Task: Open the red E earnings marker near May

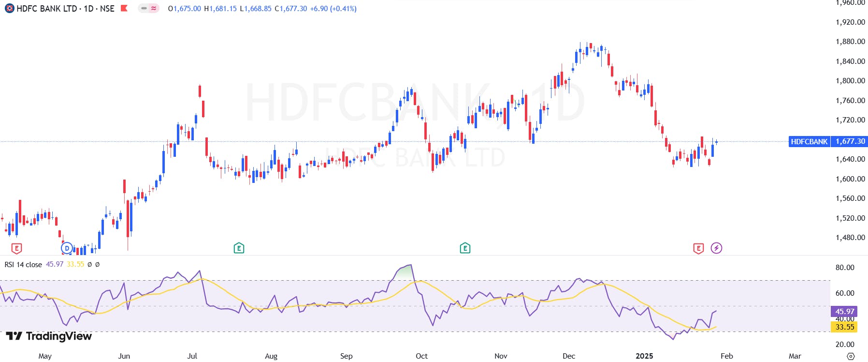Action: [x=16, y=249]
